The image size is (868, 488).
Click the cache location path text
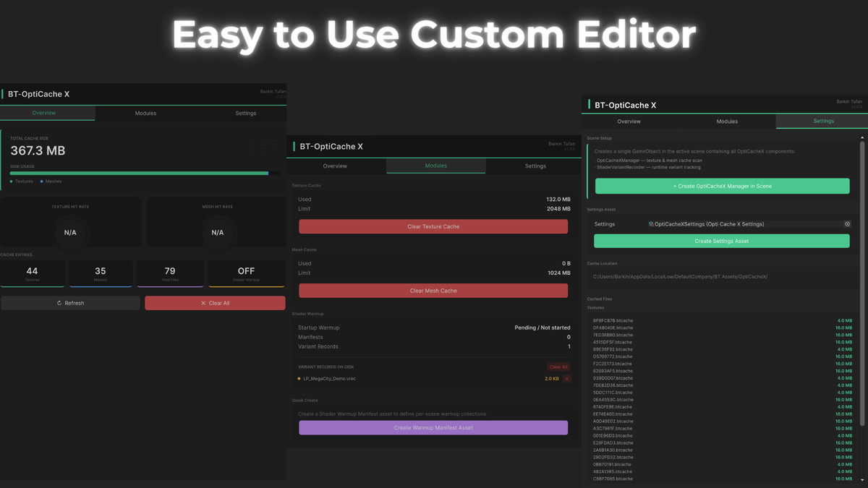click(680, 277)
